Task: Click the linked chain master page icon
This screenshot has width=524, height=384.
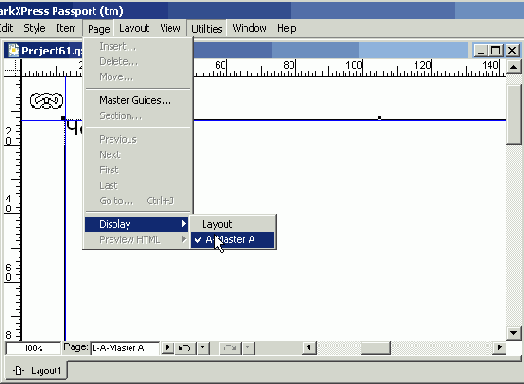Action: point(46,101)
